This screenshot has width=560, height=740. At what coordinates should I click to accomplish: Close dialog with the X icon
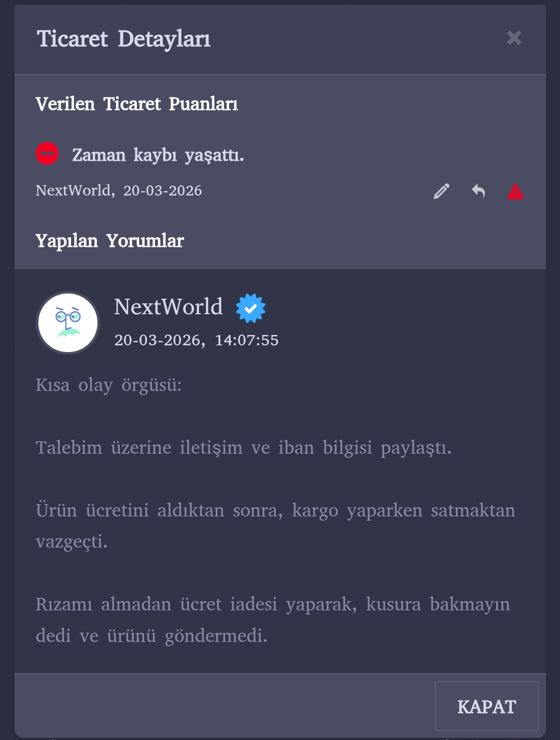click(514, 38)
